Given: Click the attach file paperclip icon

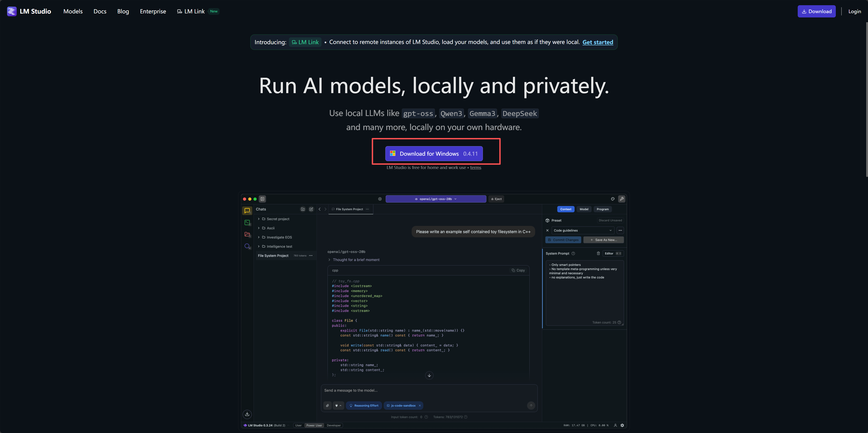Looking at the screenshot, I should pos(327,406).
